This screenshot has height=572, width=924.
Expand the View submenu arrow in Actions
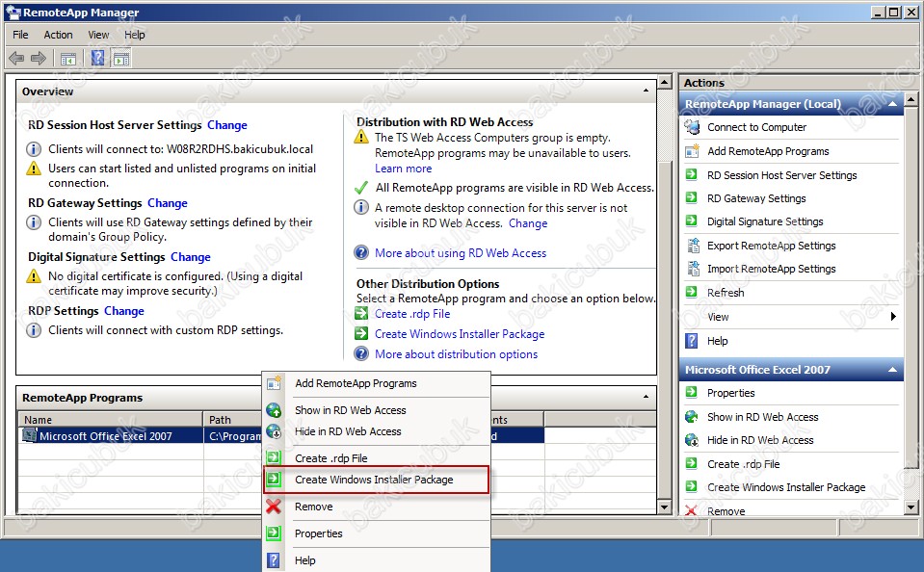(893, 317)
